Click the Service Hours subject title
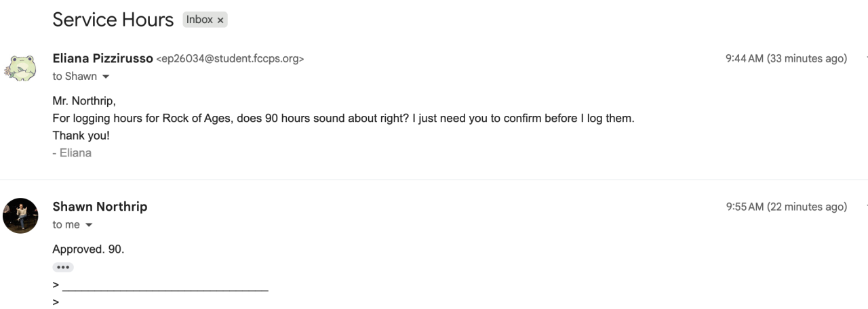 coord(113,20)
